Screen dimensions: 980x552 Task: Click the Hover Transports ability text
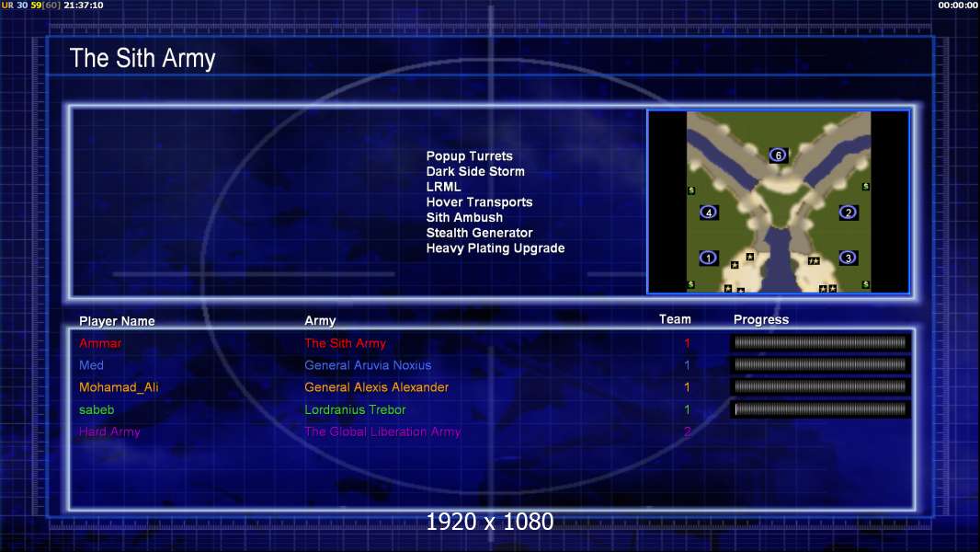[479, 202]
